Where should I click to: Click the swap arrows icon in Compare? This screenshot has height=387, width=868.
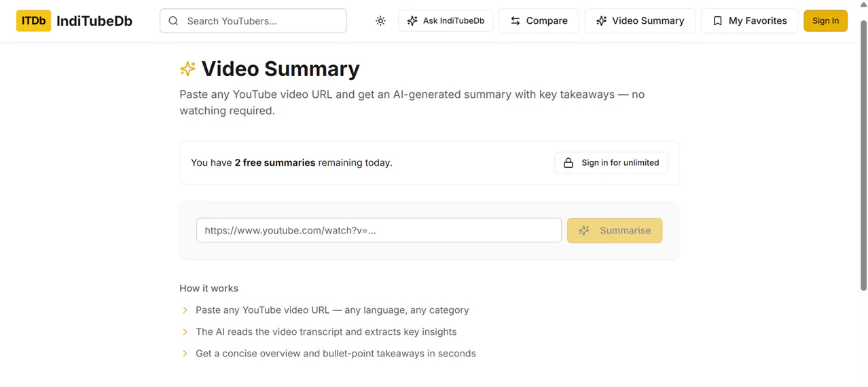click(x=516, y=21)
